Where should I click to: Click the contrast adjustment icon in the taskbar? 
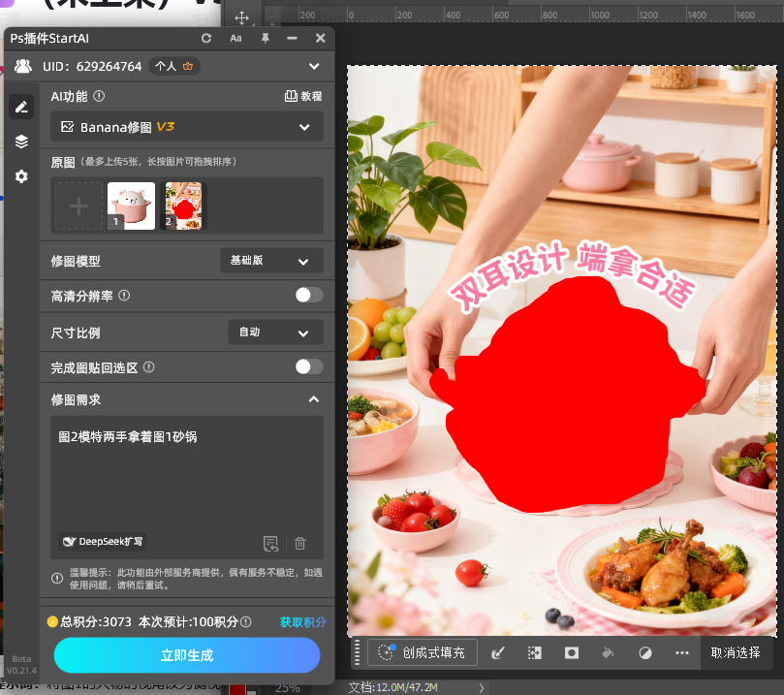pyautogui.click(x=644, y=652)
